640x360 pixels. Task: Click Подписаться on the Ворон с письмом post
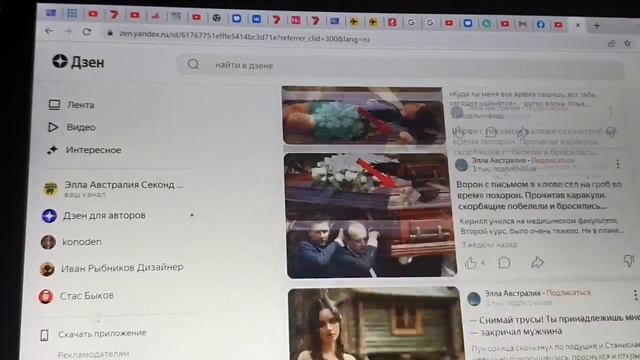point(553,160)
